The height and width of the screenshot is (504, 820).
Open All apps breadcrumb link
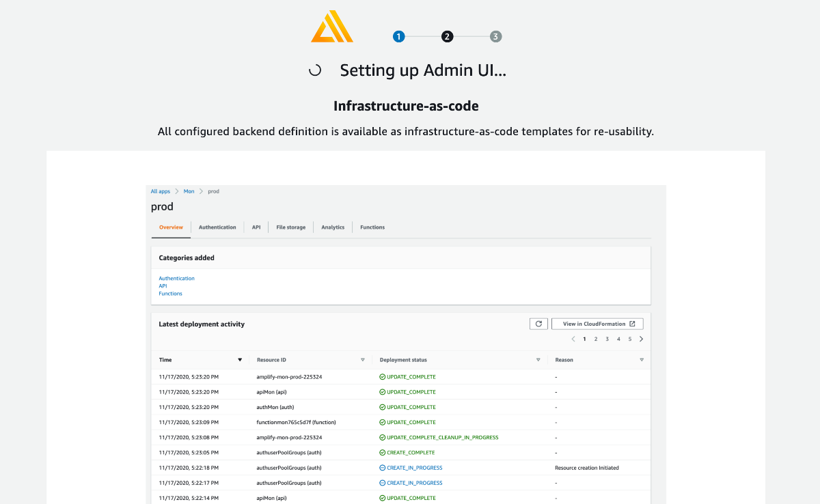(x=161, y=191)
